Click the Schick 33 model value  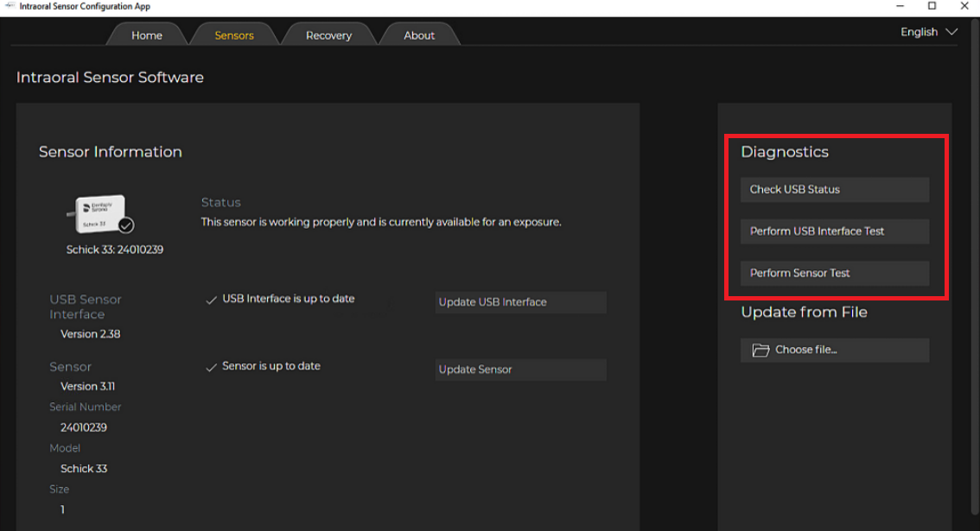pyautogui.click(x=84, y=469)
